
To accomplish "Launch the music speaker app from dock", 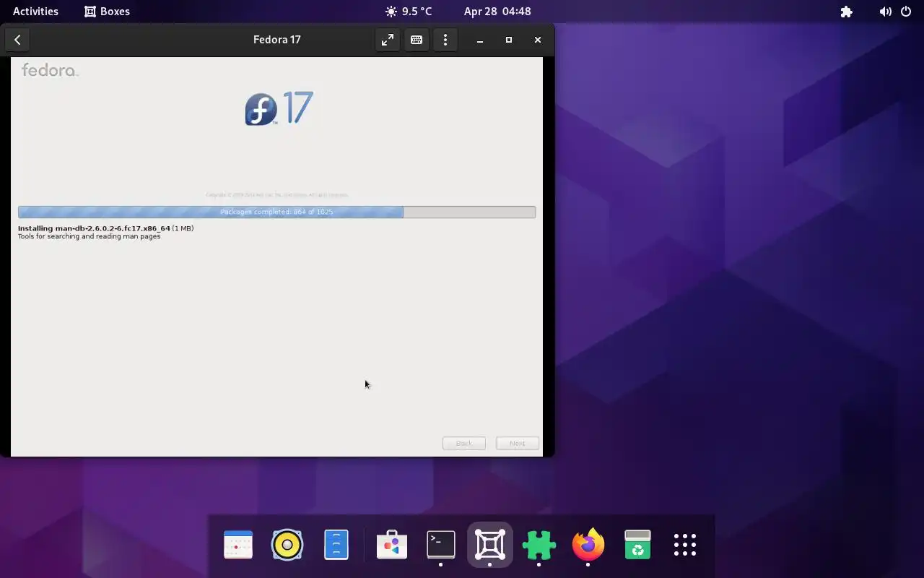I will [x=287, y=545].
